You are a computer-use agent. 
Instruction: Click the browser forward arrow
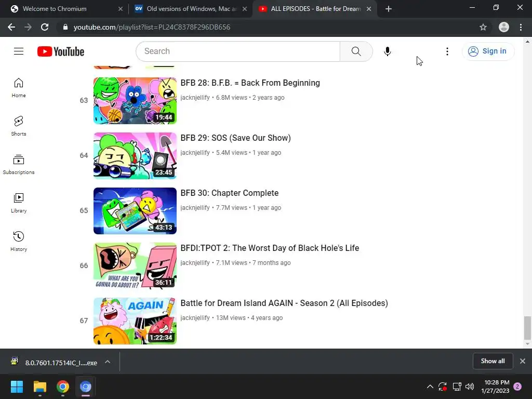[x=28, y=27]
